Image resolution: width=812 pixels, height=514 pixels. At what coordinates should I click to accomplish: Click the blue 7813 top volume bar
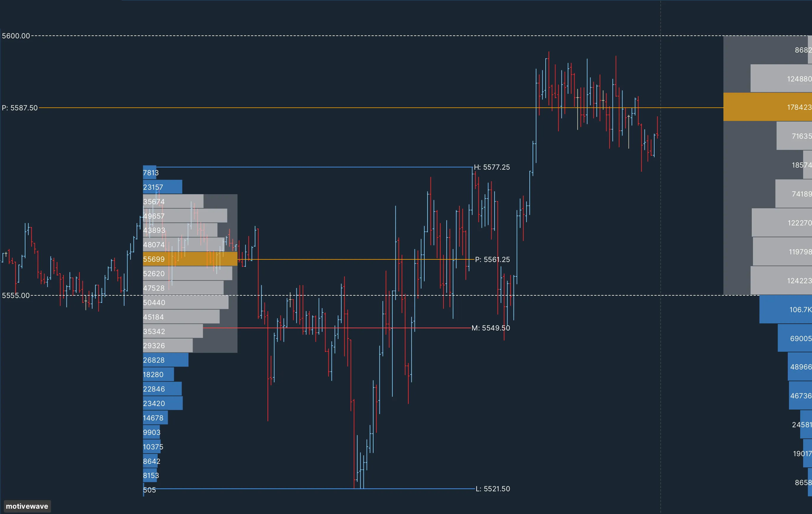pos(150,173)
